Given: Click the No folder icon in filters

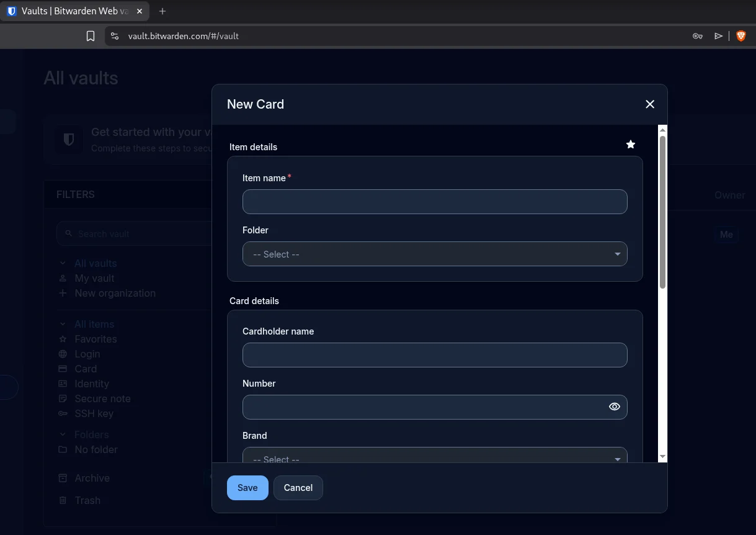Looking at the screenshot, I should pos(63,449).
